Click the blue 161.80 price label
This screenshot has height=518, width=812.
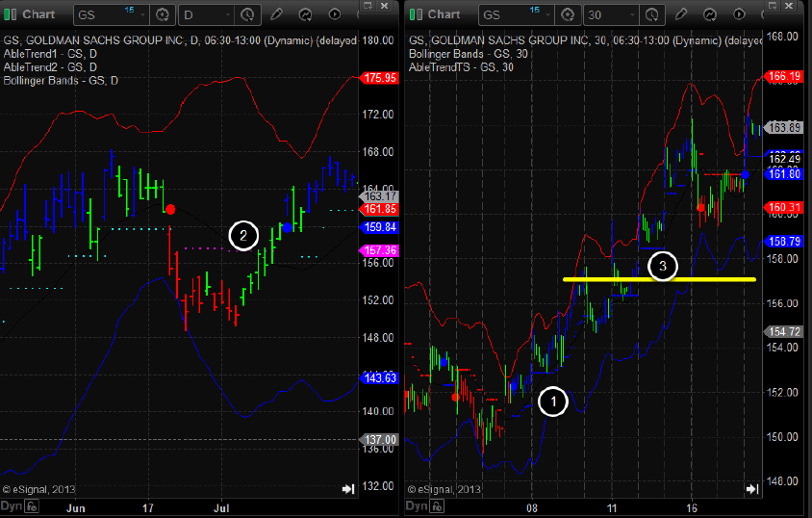(783, 174)
